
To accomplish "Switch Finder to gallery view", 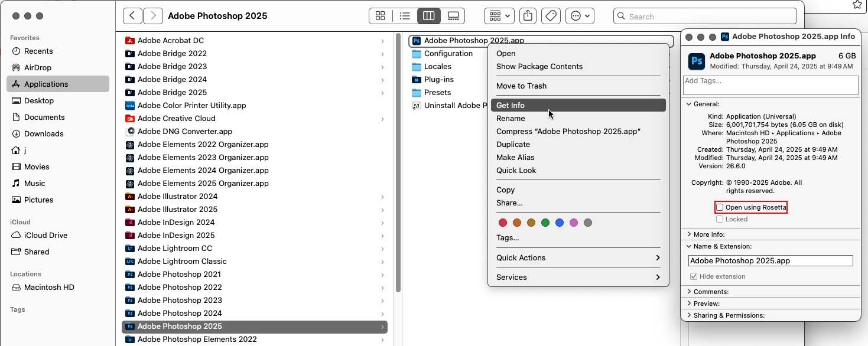I will point(453,16).
